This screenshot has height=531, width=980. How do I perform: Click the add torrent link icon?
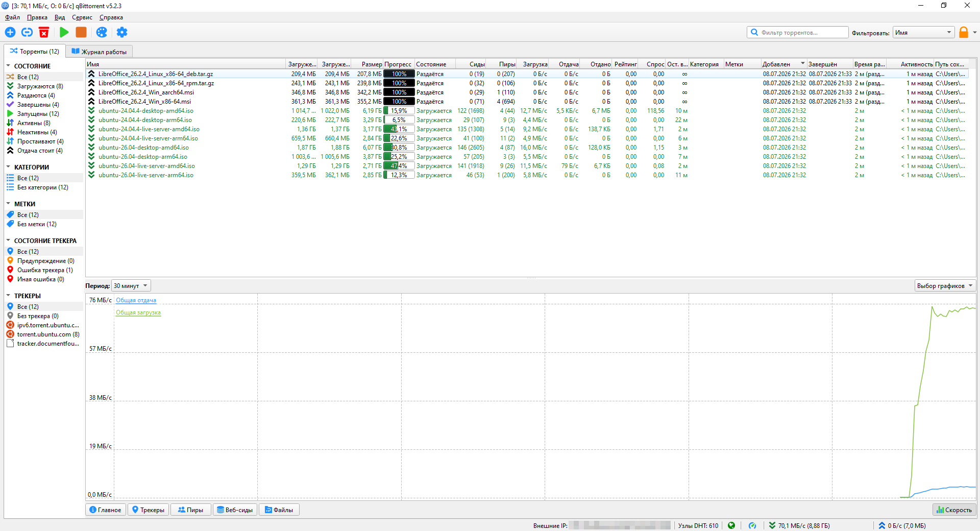(27, 32)
